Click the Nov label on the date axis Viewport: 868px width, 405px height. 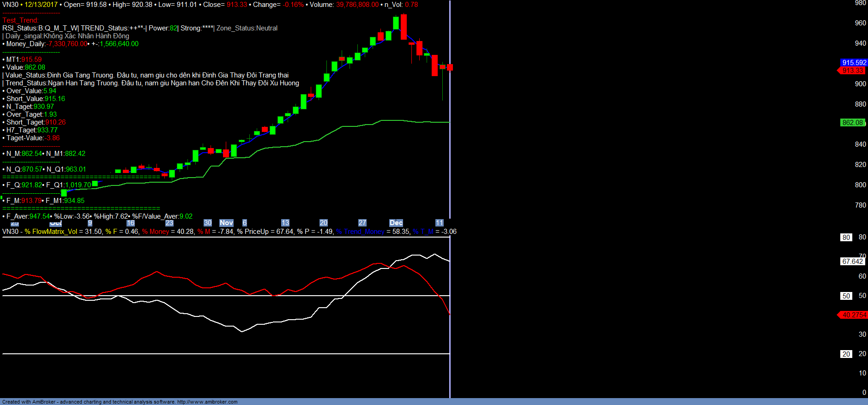tap(226, 223)
